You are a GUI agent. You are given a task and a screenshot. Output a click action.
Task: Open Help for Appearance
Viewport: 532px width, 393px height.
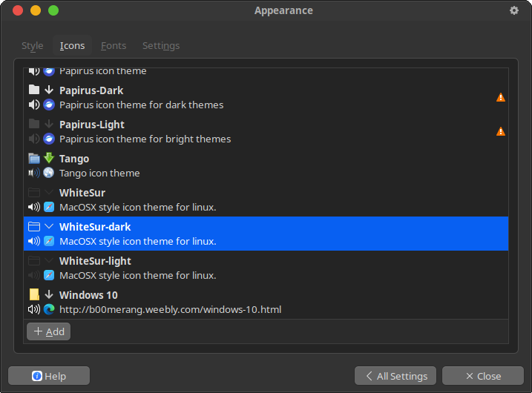(x=49, y=376)
